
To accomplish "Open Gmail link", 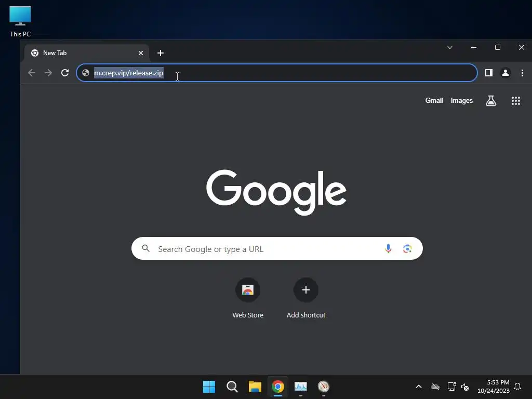I will coord(434,100).
